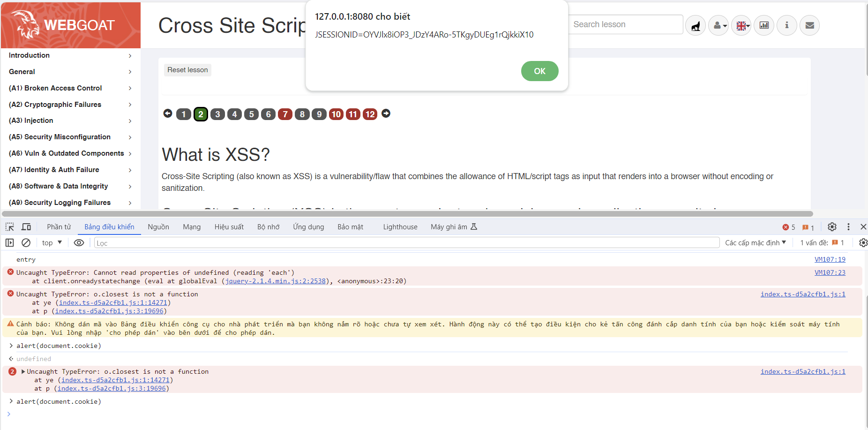Toggle the console sidebar

(x=9, y=242)
